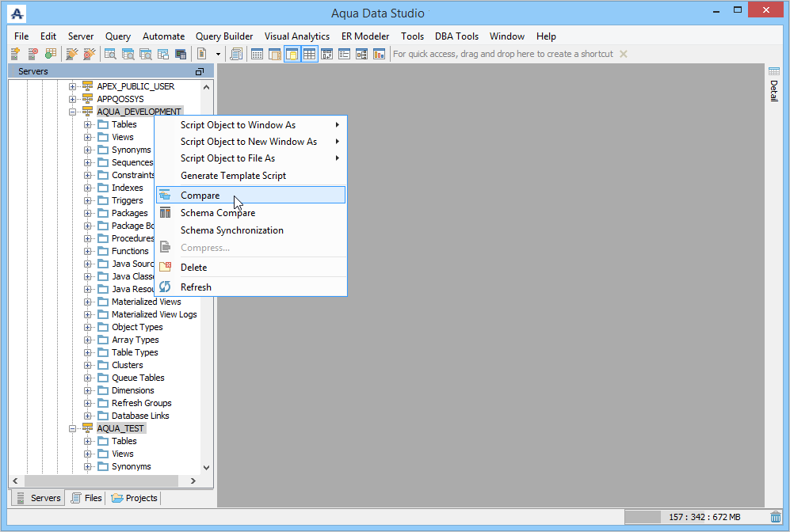Open the Query Builder menu
The width and height of the screenshot is (790, 532).
[224, 36]
